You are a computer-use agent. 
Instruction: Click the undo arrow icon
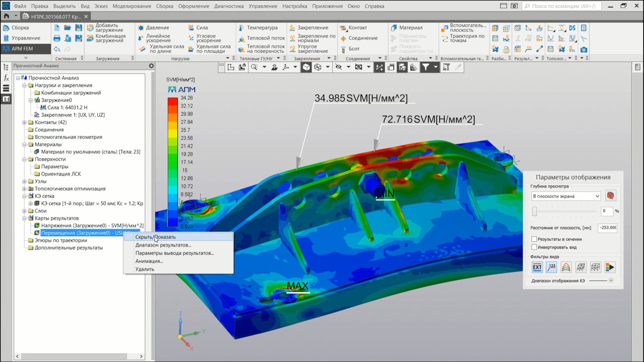(x=57, y=49)
